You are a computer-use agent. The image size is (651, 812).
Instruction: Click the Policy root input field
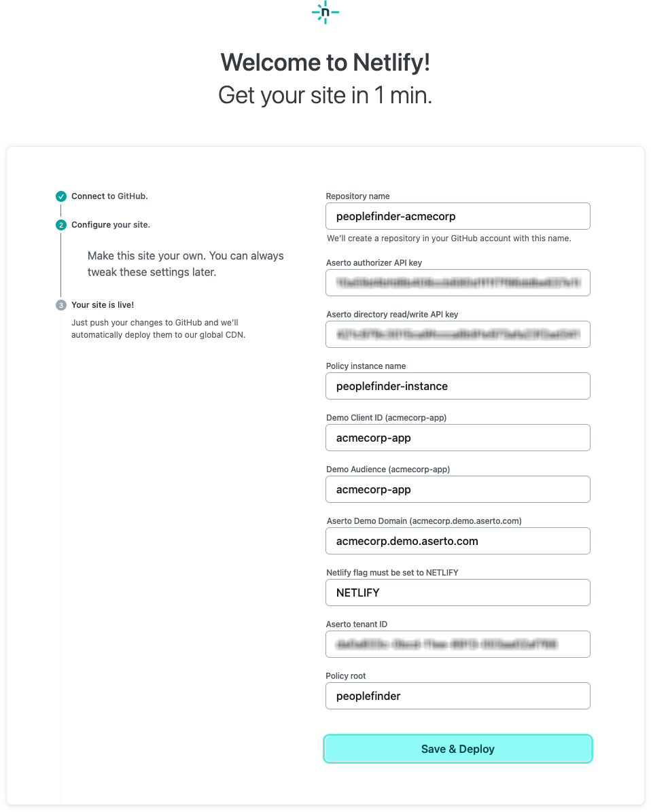tap(458, 696)
